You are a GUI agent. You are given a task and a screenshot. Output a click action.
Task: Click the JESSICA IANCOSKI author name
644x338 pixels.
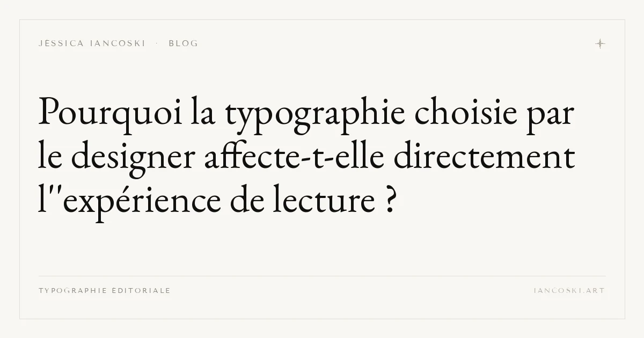click(x=92, y=43)
